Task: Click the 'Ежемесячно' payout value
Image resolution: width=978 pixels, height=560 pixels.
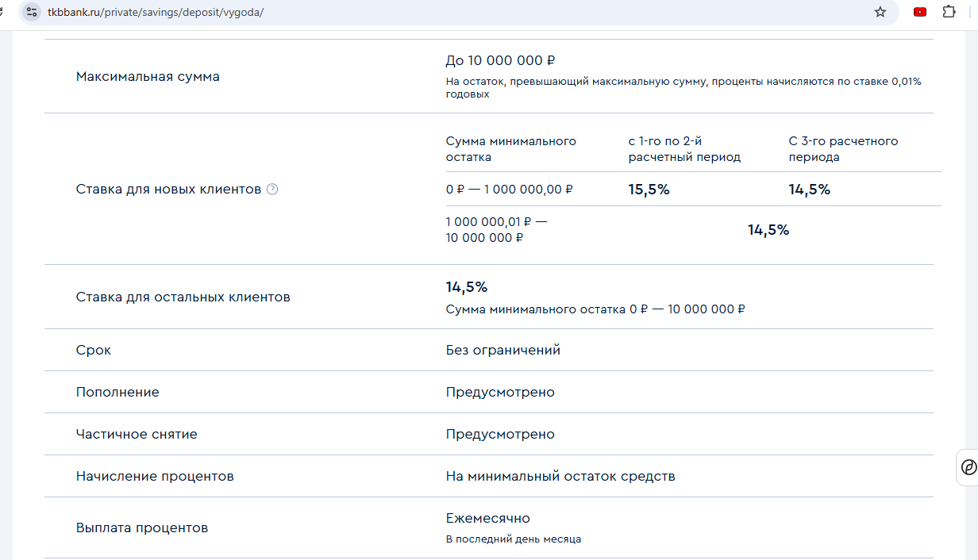Action: point(487,519)
